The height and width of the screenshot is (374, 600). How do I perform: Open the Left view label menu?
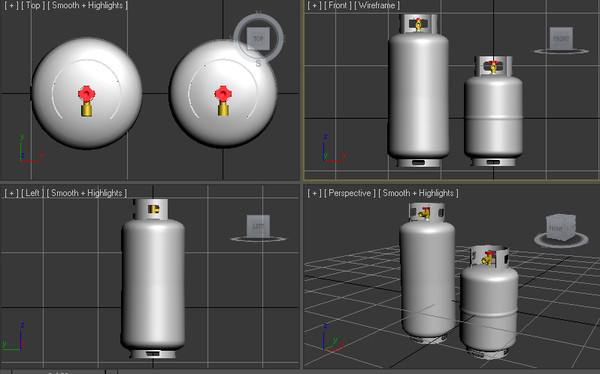(x=33, y=193)
